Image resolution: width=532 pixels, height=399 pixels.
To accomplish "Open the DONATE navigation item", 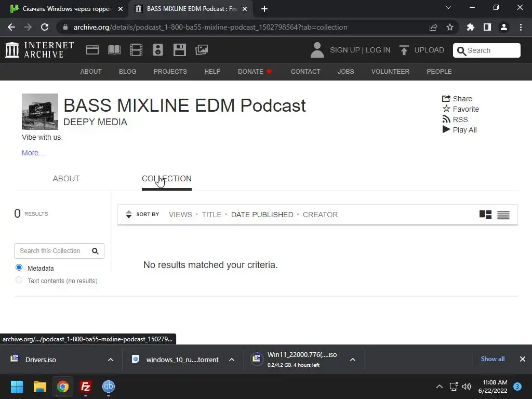I will (x=255, y=72).
